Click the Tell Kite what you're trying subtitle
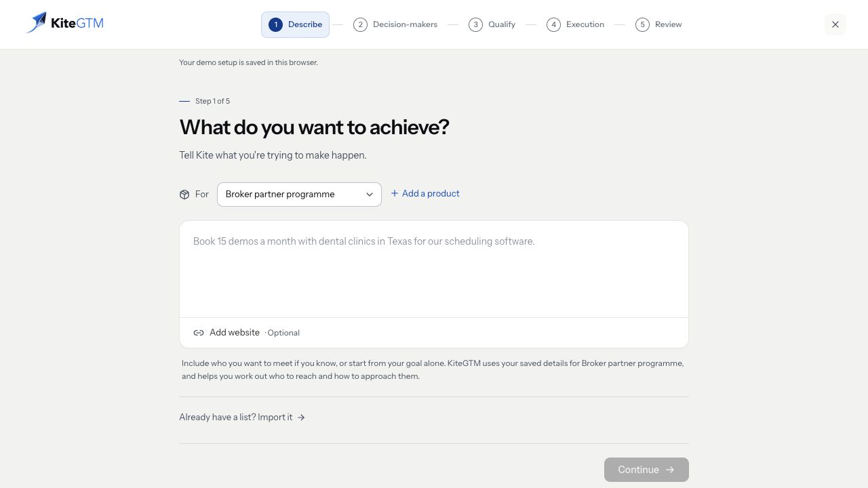The width and height of the screenshot is (868, 488). point(273,155)
